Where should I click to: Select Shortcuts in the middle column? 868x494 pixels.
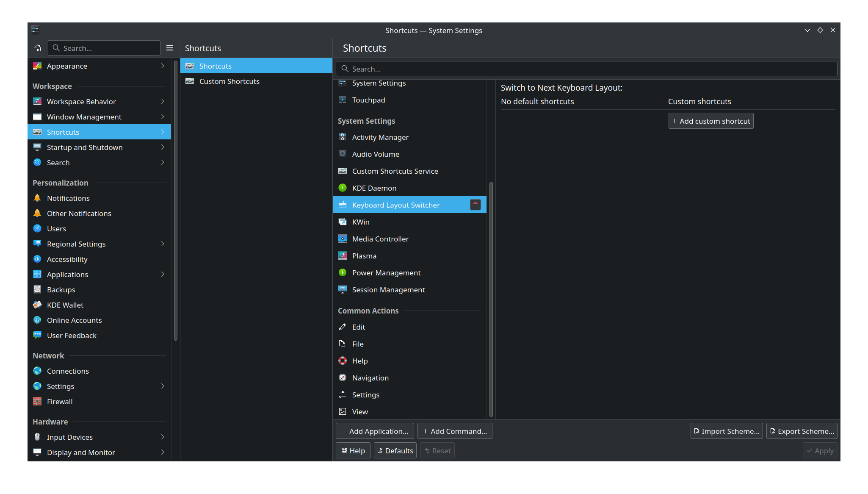[256, 66]
